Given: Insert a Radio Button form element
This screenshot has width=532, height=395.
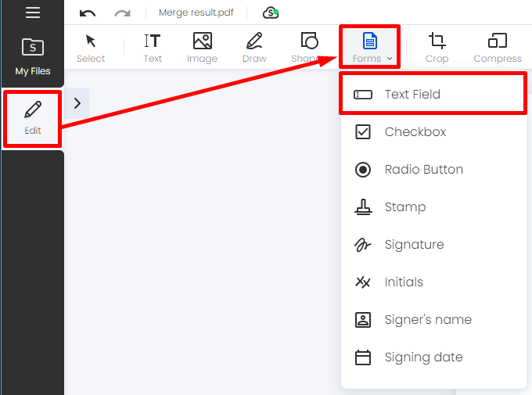Looking at the screenshot, I should (434, 169).
